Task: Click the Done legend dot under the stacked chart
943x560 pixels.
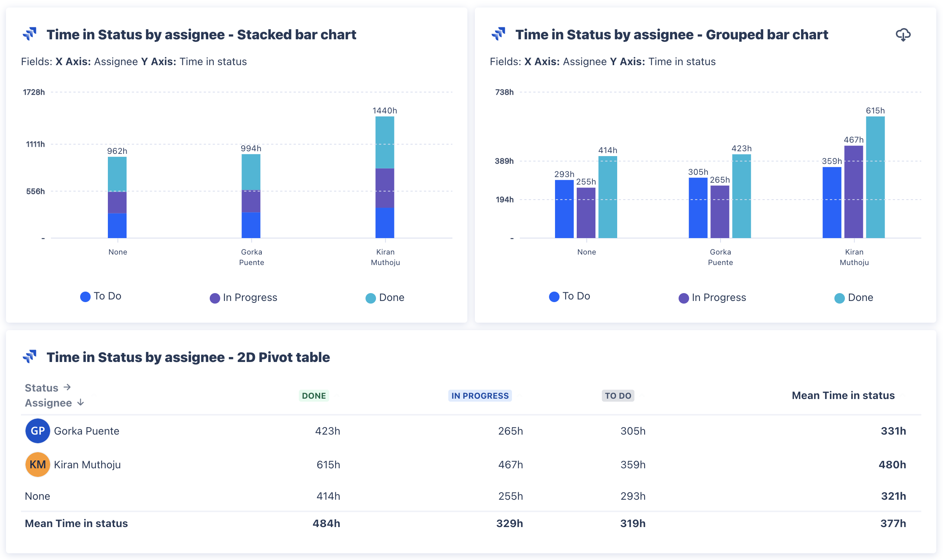Action: coord(370,297)
